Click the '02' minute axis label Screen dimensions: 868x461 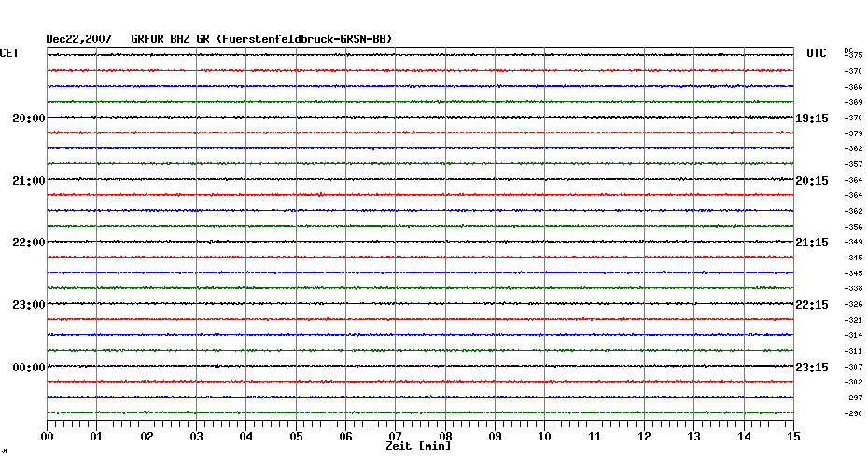(147, 437)
